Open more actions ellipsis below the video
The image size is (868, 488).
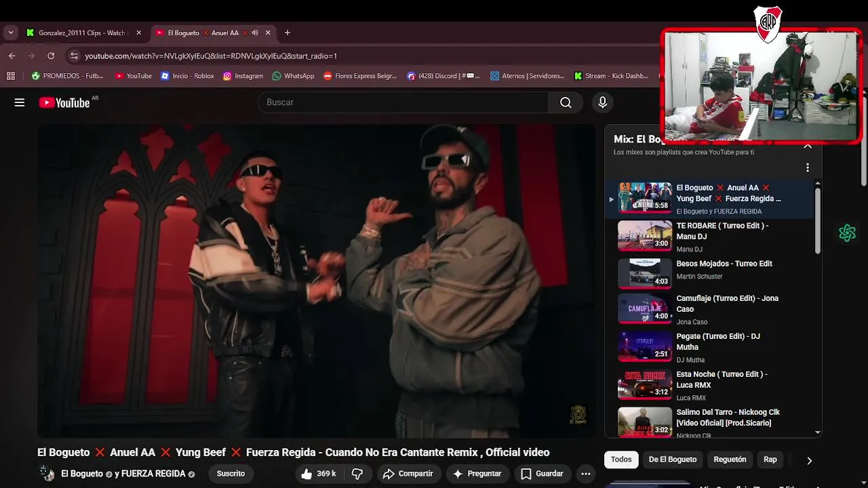tap(586, 474)
